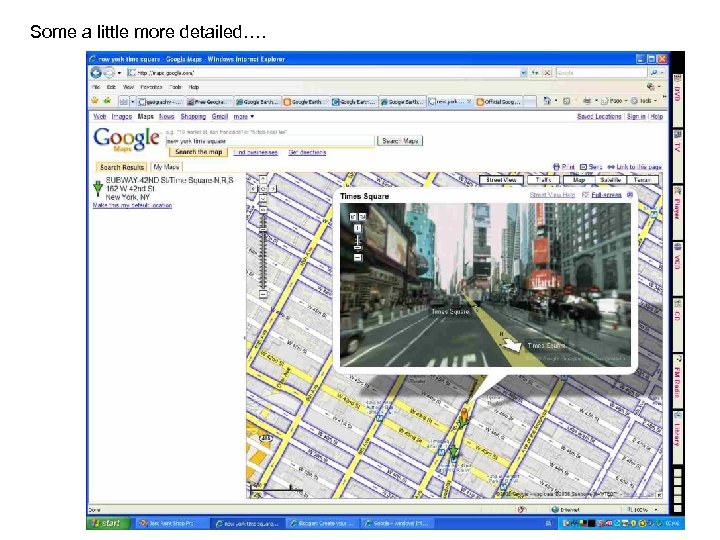Click the map zoom out minus button

click(x=263, y=294)
